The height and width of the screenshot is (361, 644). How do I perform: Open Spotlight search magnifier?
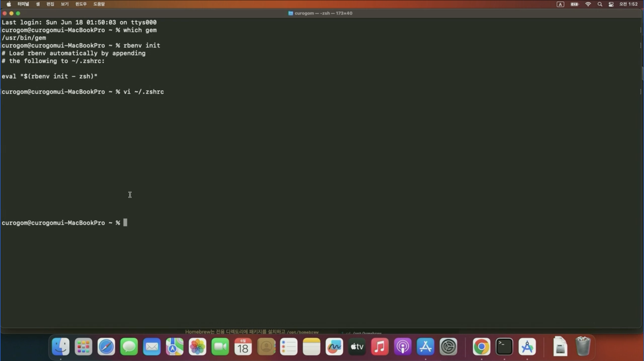[x=600, y=4]
